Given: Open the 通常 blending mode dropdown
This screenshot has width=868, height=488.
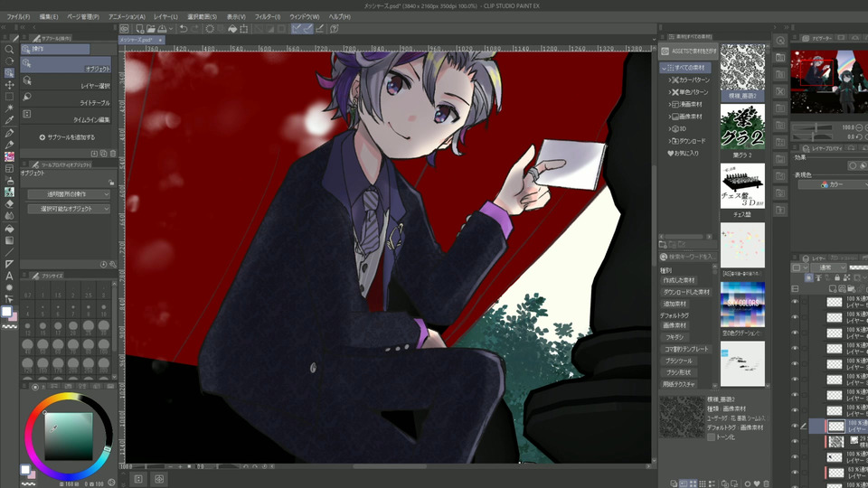Looking at the screenshot, I should (829, 267).
